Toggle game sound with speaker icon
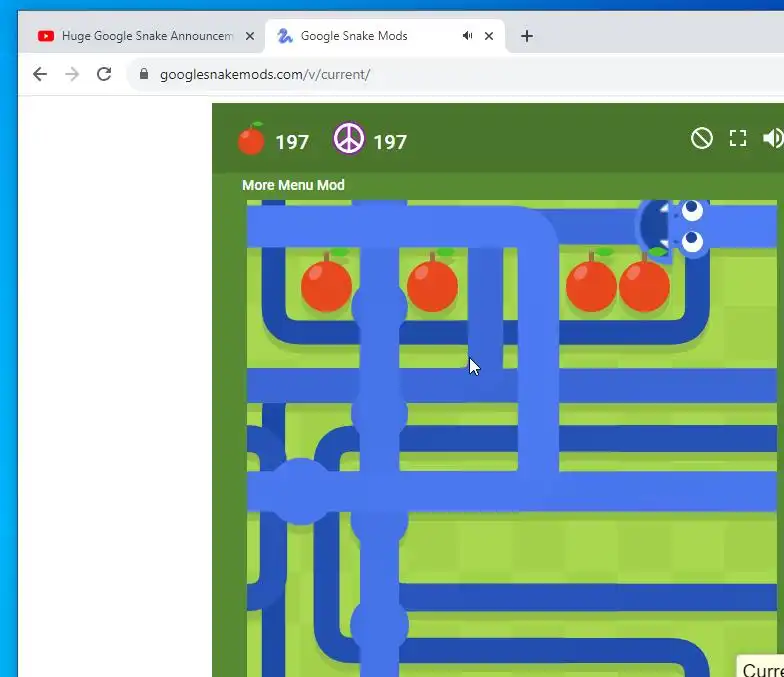Viewport: 784px width, 677px height. [773, 138]
